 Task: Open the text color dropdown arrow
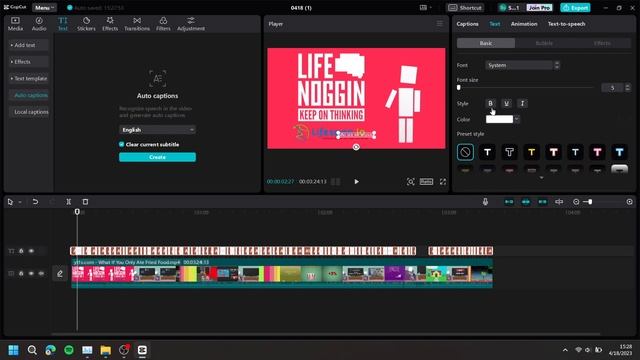point(517,119)
